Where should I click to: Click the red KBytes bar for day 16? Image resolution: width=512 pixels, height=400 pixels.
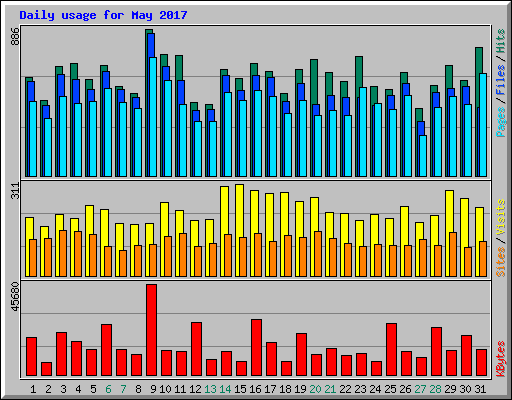pos(256,348)
